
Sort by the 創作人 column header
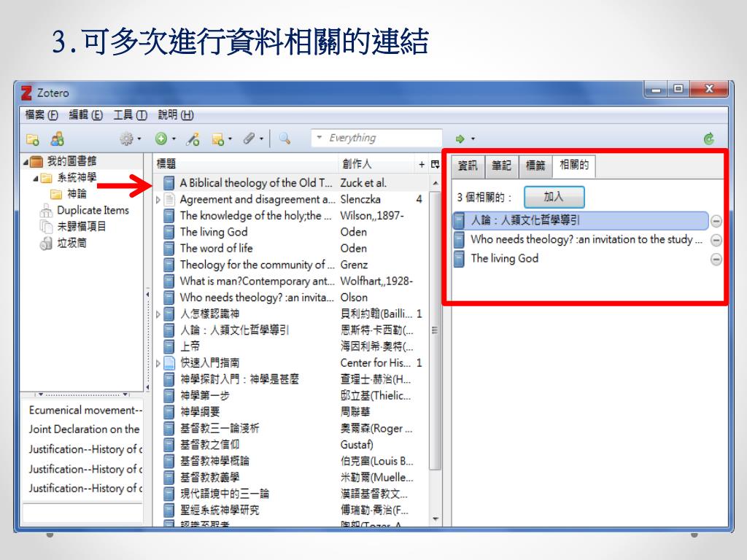(376, 164)
